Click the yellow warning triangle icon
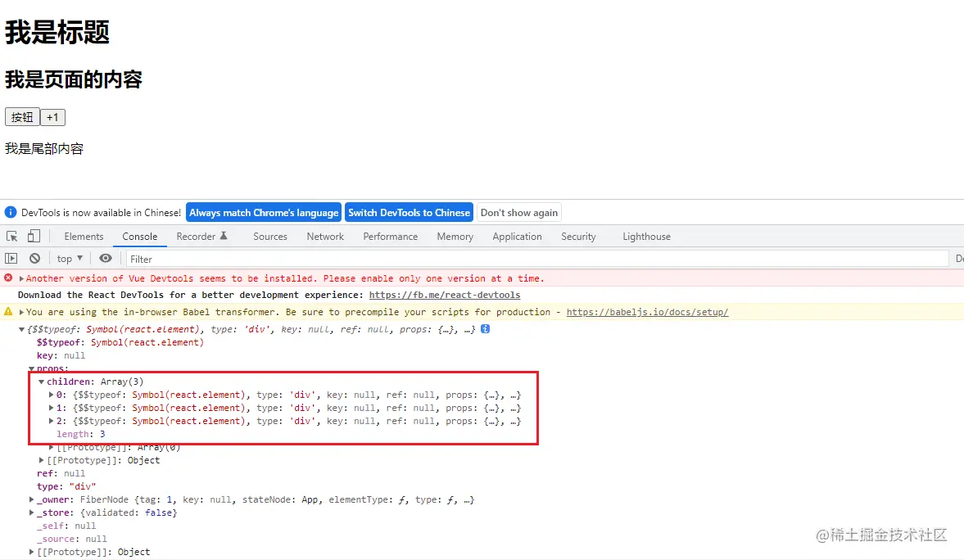The image size is (964, 560). (8, 312)
